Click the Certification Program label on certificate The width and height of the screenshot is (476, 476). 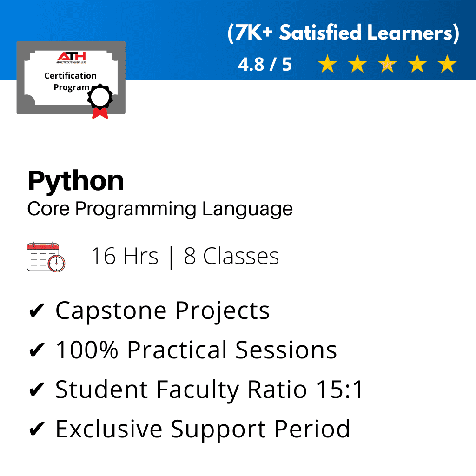[x=71, y=81]
